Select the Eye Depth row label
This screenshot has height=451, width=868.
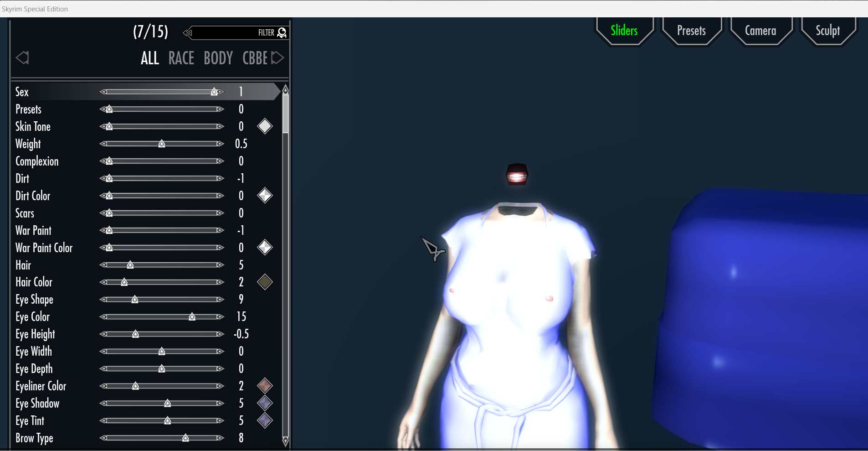point(34,369)
